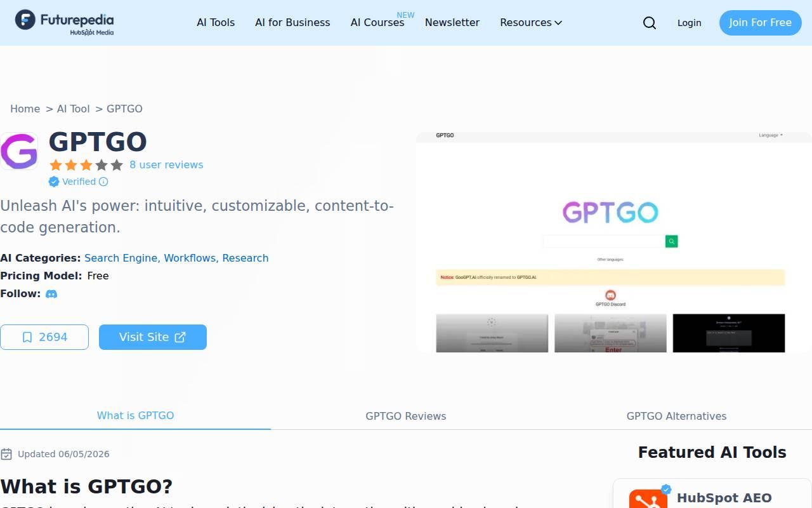Click the Verified label text
Image resolution: width=812 pixels, height=508 pixels.
(79, 182)
